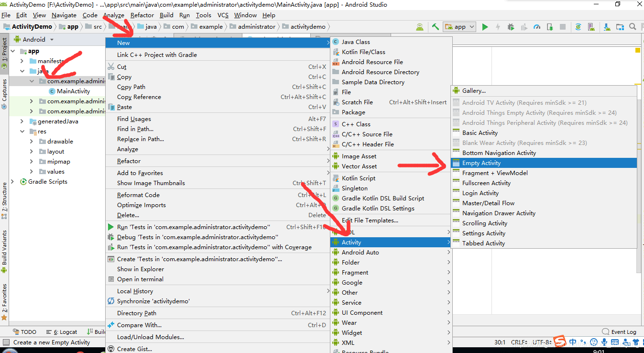Click the ActivityDemo breadcrumb

point(28,27)
